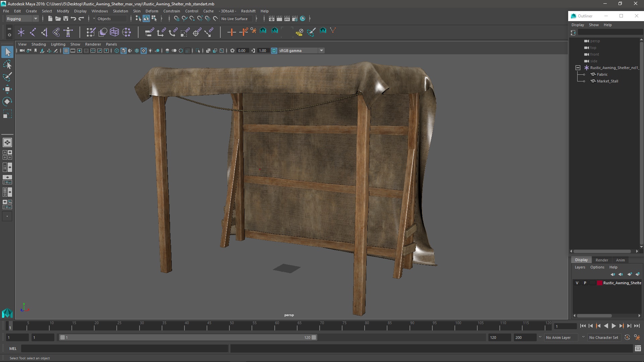Select the Create Joints tool
Image resolution: width=644 pixels, height=362 pixels.
pyautogui.click(x=33, y=32)
